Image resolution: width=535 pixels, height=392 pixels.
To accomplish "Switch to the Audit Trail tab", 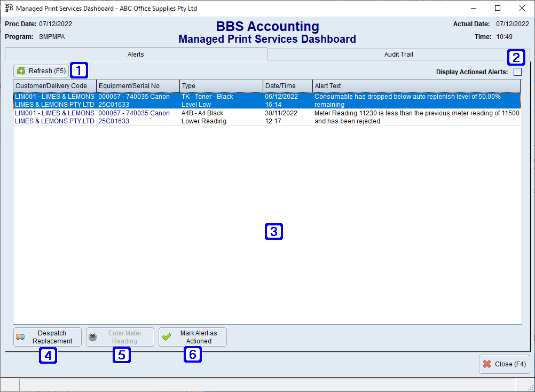I will (x=398, y=54).
